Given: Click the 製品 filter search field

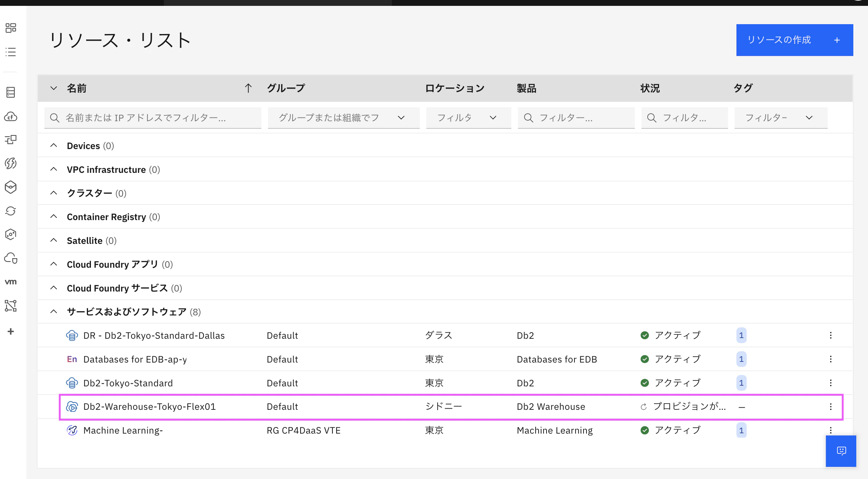Looking at the screenshot, I should 576,118.
